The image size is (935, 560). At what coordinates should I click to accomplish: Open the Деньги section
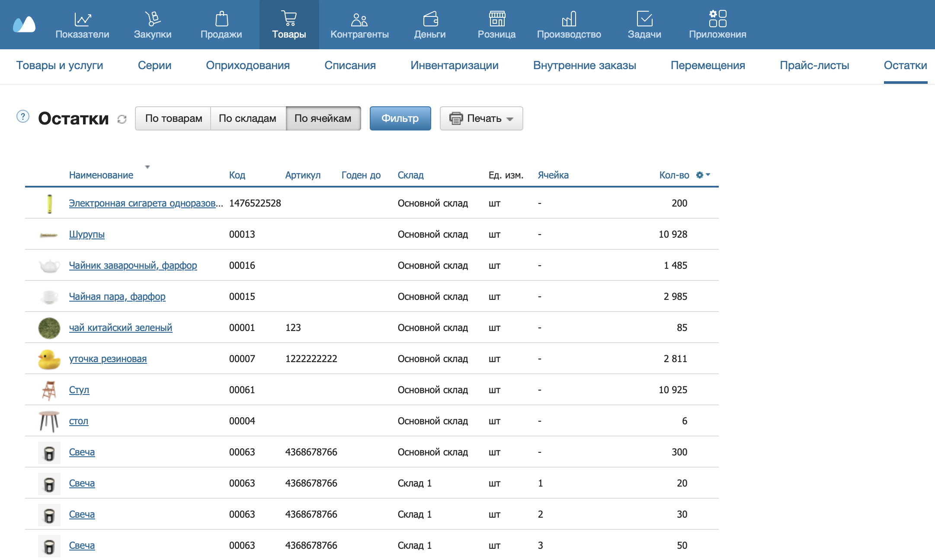click(x=430, y=25)
